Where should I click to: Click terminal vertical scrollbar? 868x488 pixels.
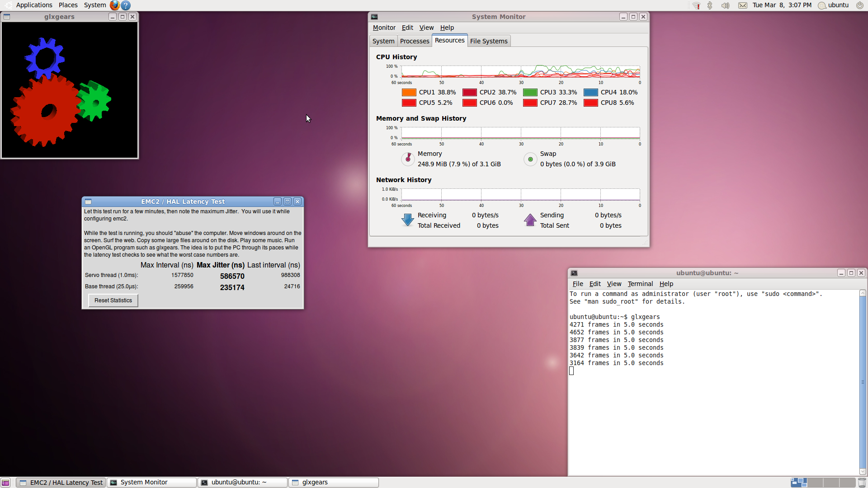863,382
